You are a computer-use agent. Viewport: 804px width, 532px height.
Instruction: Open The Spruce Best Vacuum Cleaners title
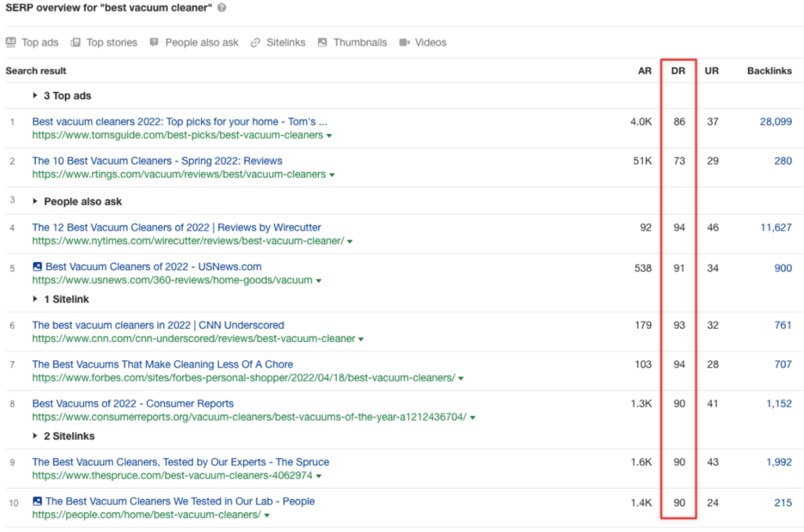[x=181, y=462]
